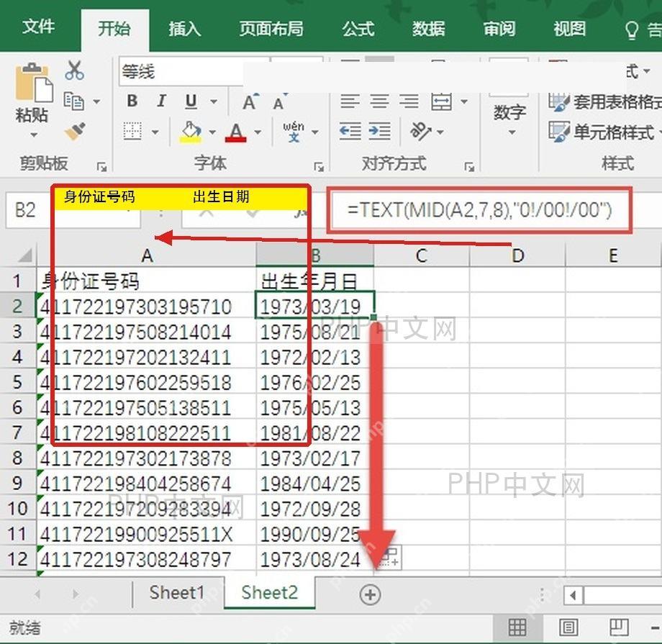Image resolution: width=662 pixels, height=644 pixels.
Task: Click the horizontal scrollbar left arrow
Action: (573, 596)
